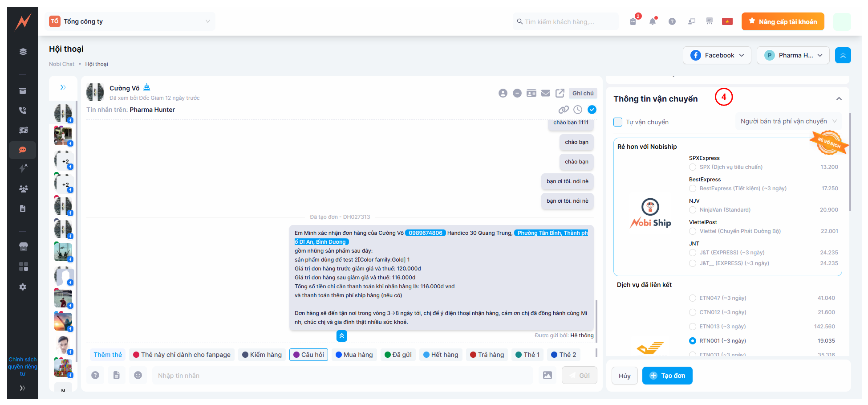Viewport: 868px width, 405px height.
Task: Click the Nhập tin nhắn message field
Action: (x=342, y=376)
